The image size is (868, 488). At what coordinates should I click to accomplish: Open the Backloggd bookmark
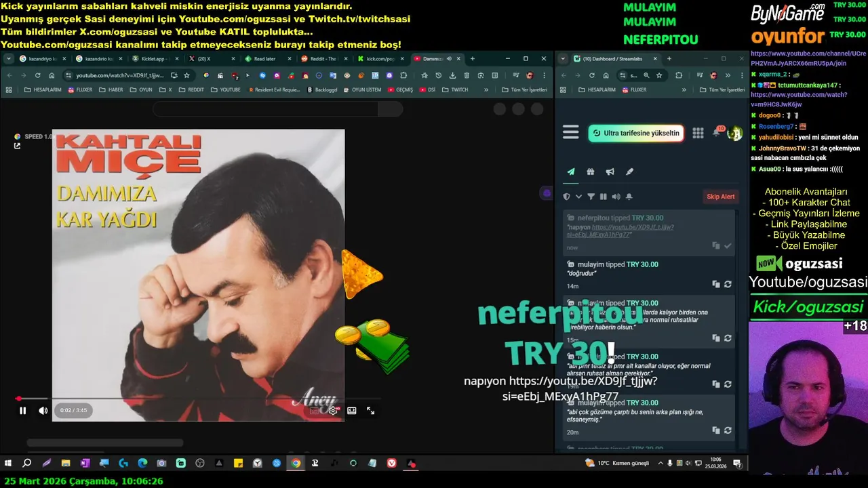(x=322, y=89)
